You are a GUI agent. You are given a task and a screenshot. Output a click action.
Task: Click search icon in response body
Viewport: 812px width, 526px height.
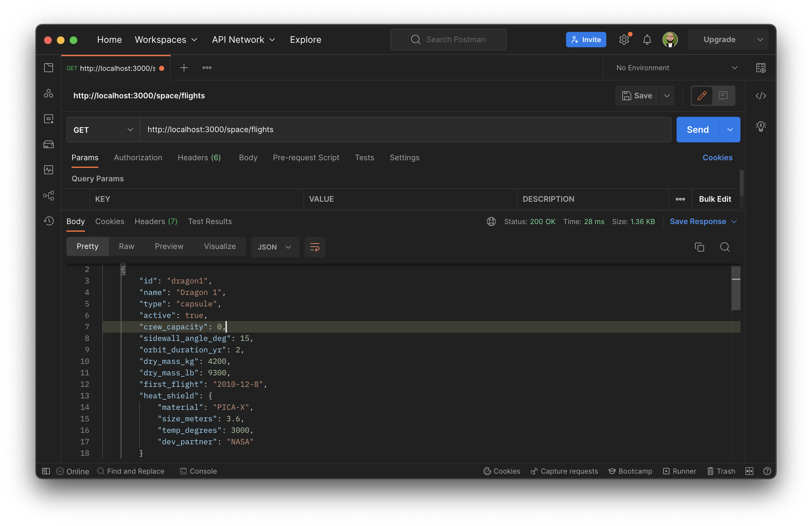point(725,247)
